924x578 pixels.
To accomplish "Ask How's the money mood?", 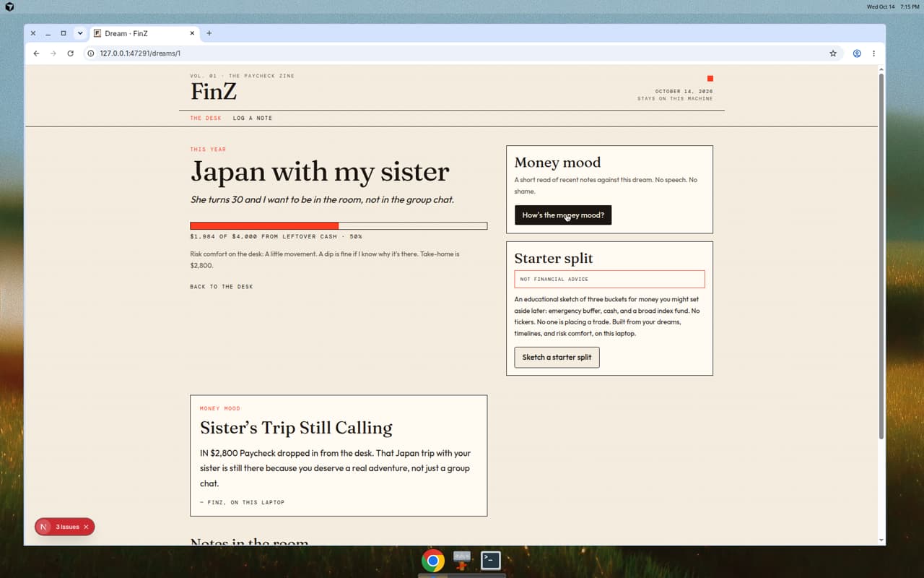I will tap(563, 215).
